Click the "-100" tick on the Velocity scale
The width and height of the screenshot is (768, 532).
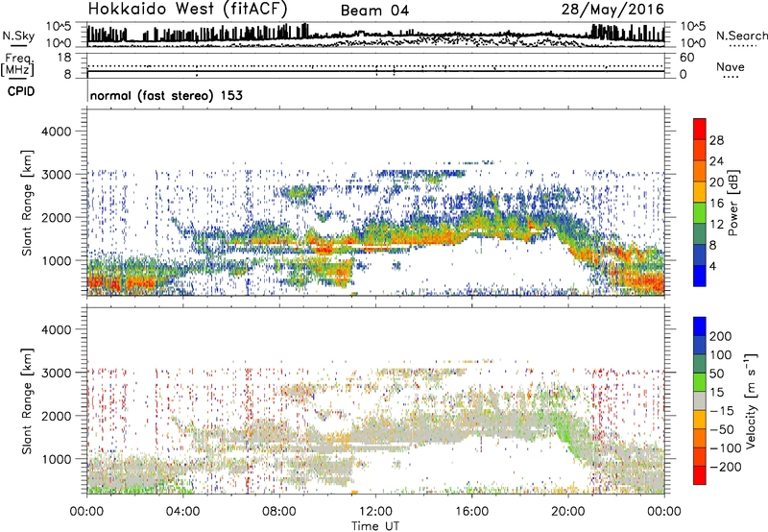point(726,448)
